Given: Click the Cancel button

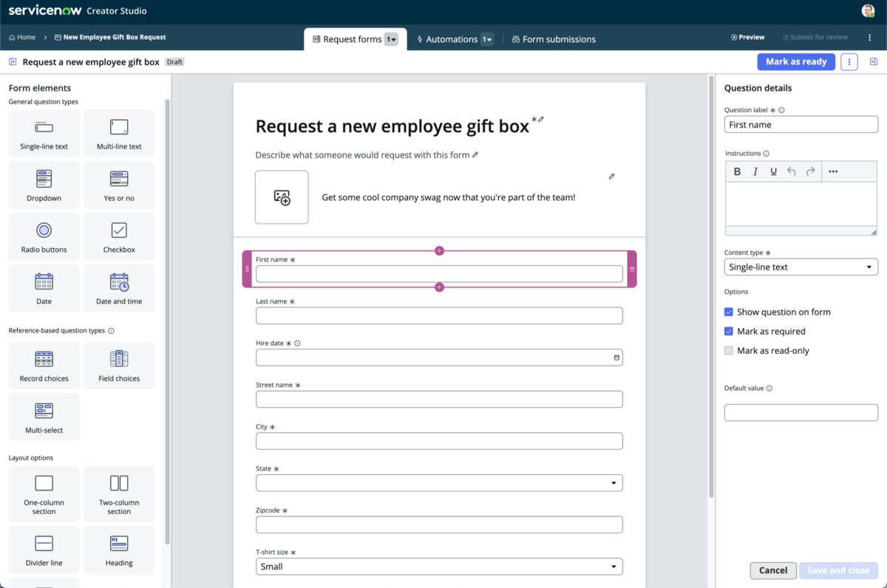Looking at the screenshot, I should click(x=773, y=570).
